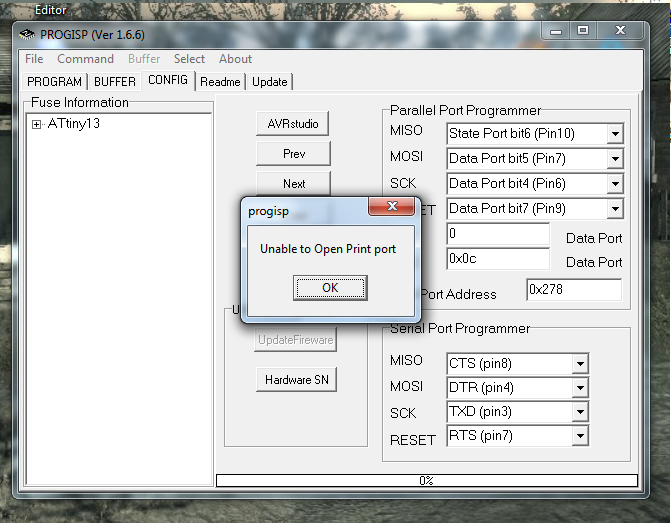
Task: Click the Next button
Action: point(294,184)
